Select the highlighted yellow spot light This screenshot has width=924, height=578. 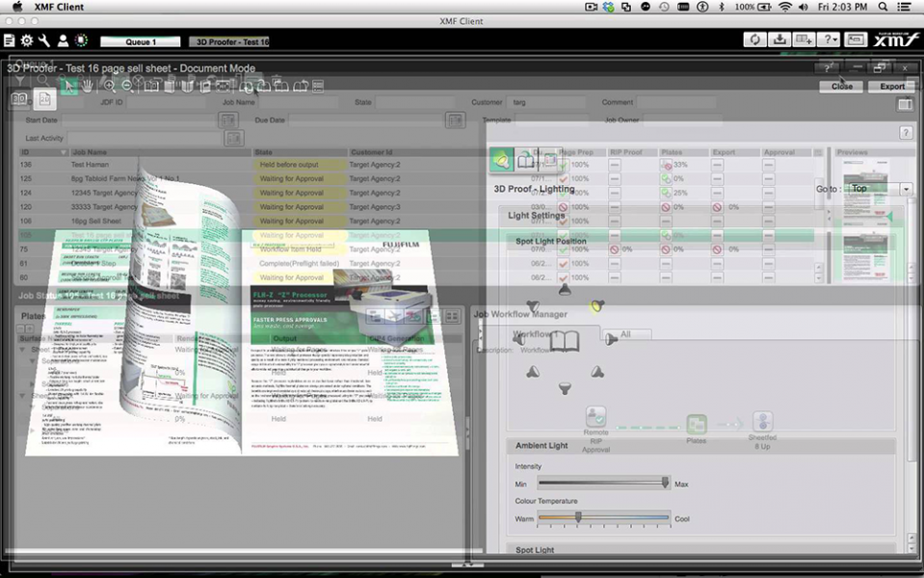(x=597, y=305)
